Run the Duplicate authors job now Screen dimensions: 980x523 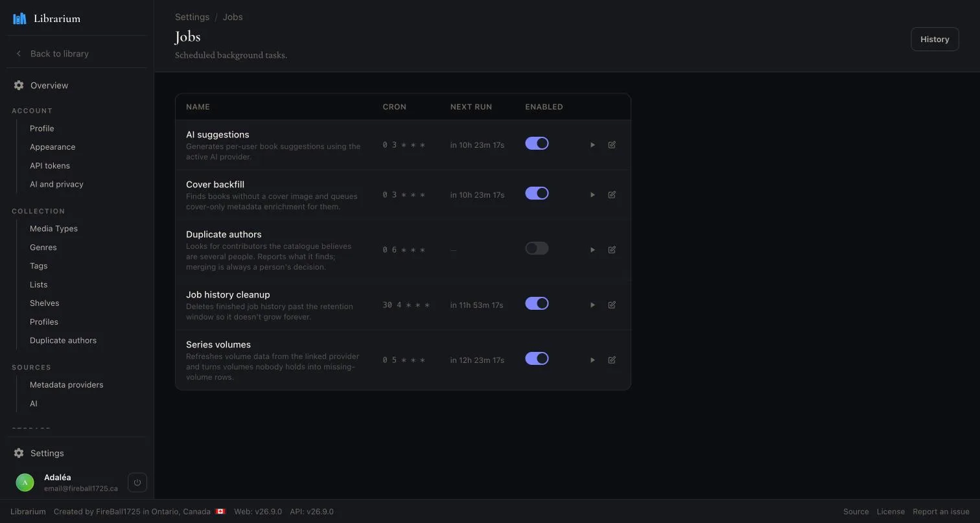point(592,250)
